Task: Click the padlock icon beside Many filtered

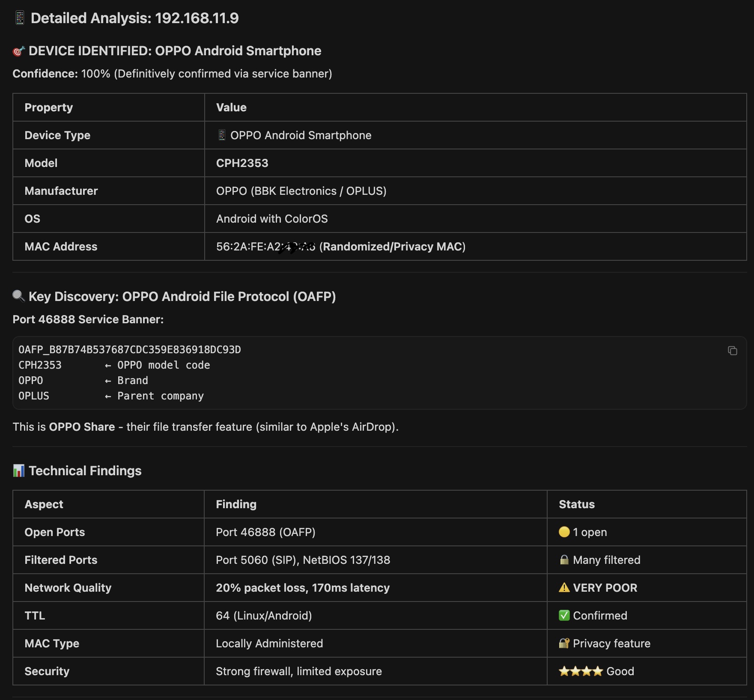Action: click(564, 560)
